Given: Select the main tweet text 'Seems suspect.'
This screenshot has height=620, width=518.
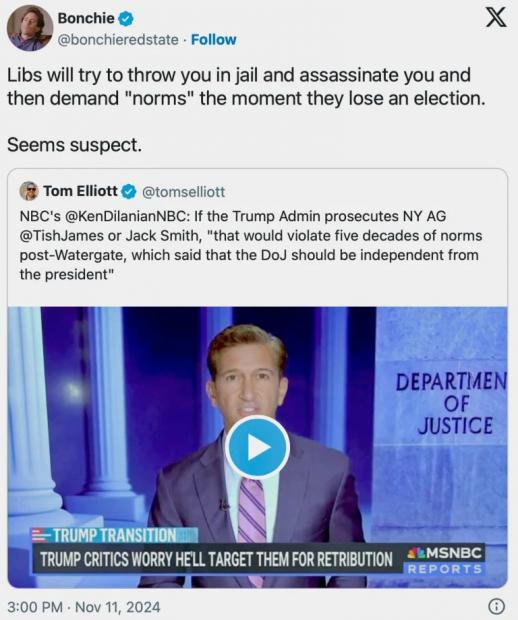Looking at the screenshot, I should (x=74, y=145).
